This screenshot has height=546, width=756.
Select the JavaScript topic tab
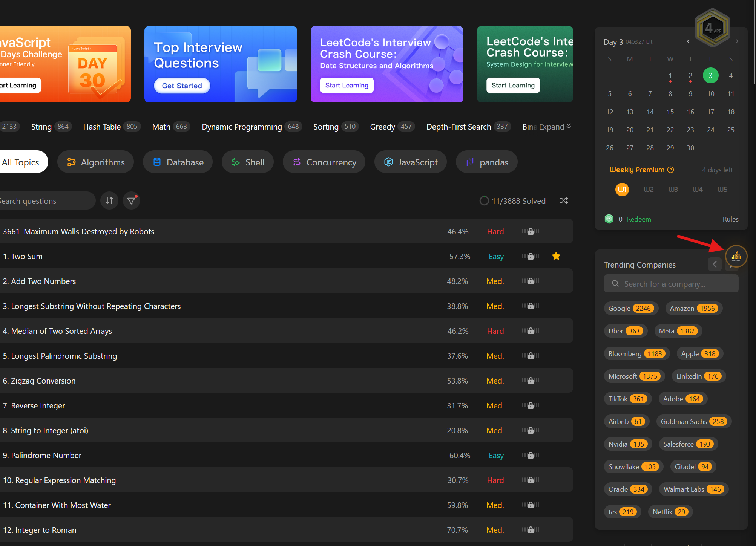[x=410, y=162]
